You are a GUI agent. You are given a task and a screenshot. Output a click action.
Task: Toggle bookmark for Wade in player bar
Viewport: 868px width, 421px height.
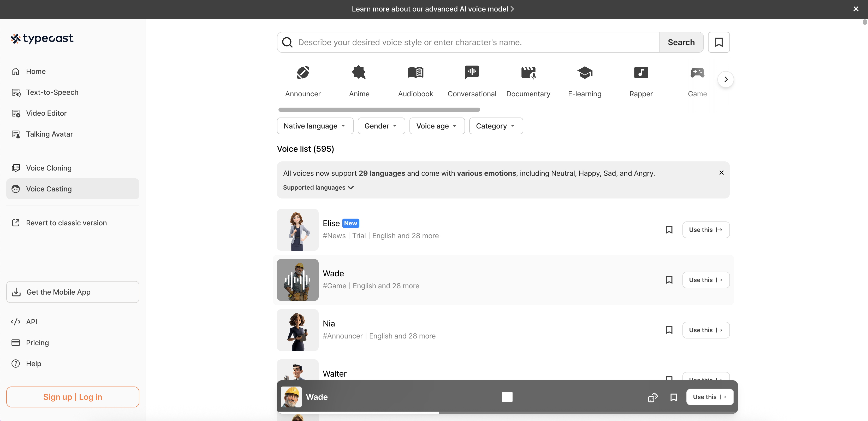click(673, 397)
